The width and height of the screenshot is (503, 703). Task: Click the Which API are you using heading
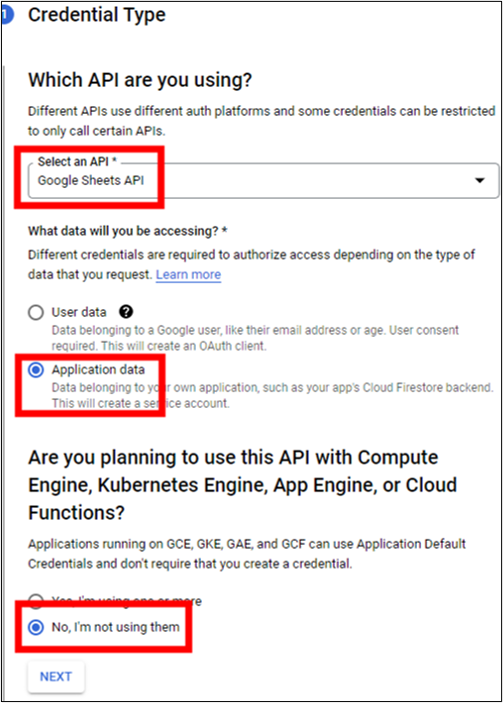click(140, 80)
